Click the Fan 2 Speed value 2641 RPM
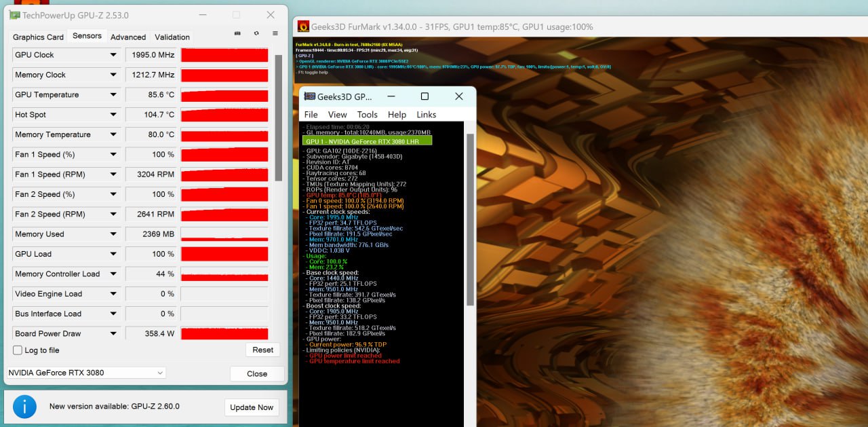The width and height of the screenshot is (868, 427). 155,215
